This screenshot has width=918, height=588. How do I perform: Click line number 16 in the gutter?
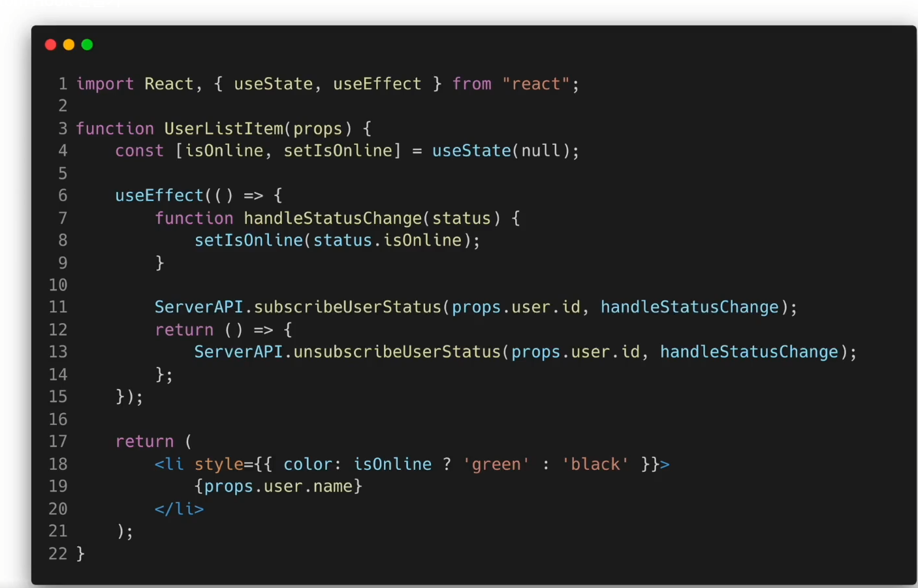[58, 419]
